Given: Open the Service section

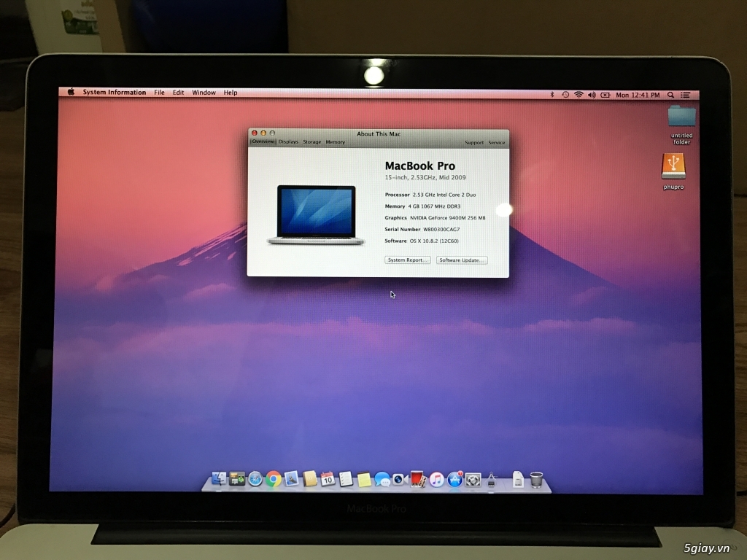Looking at the screenshot, I should pos(496,142).
